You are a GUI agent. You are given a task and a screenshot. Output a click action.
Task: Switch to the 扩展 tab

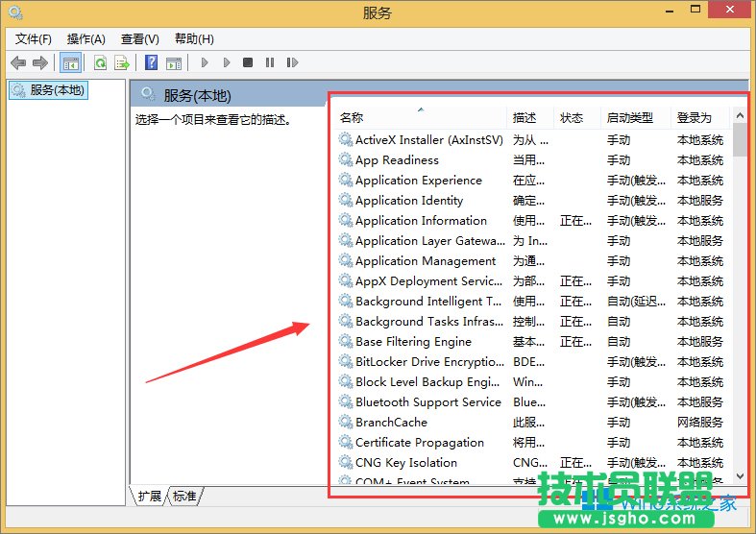pyautogui.click(x=150, y=497)
